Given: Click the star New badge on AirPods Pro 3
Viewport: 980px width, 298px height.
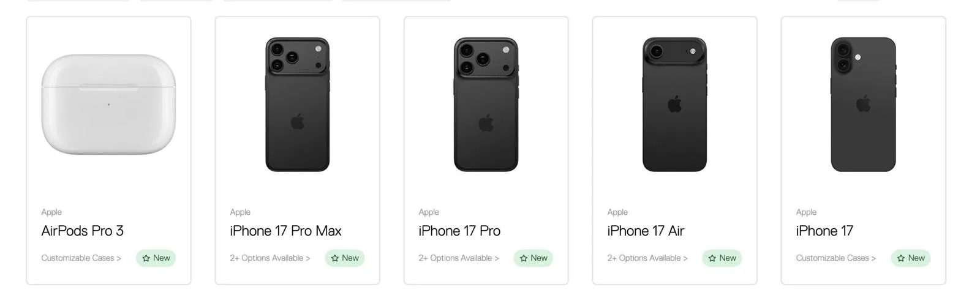Looking at the screenshot, I should [156, 258].
